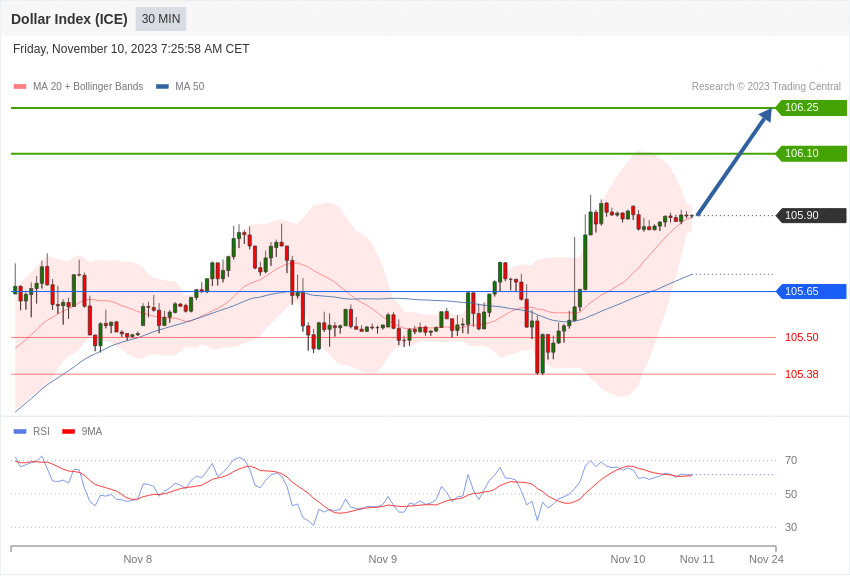Select the Nov 9 date axis label
Image resolution: width=850 pixels, height=576 pixels.
tap(383, 559)
